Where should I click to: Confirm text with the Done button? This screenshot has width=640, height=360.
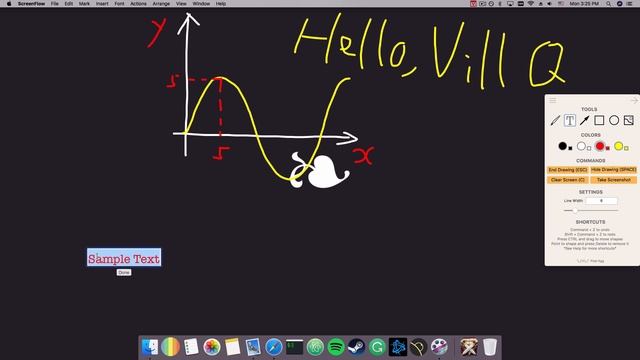click(124, 272)
